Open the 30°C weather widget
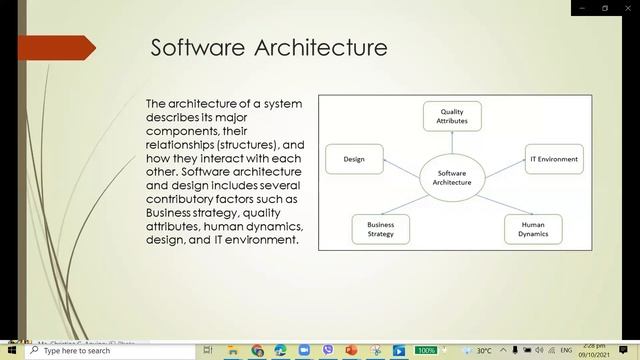Viewport: 640px width, 360px height. pos(478,351)
